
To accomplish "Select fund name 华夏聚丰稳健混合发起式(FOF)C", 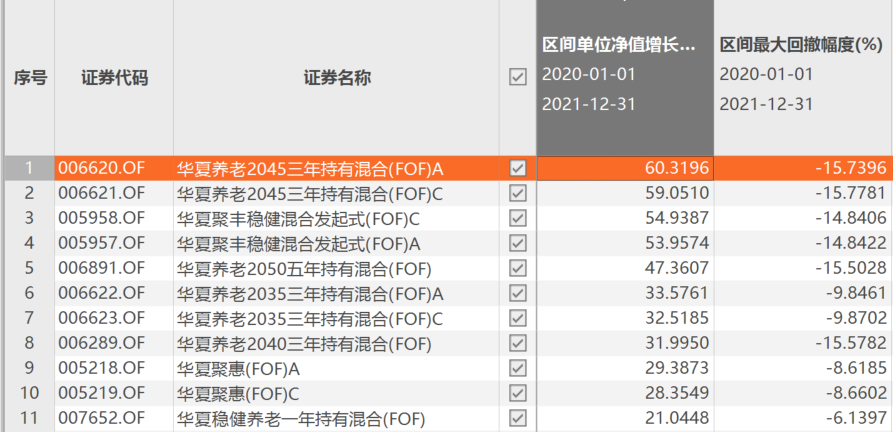I will pos(298,219).
